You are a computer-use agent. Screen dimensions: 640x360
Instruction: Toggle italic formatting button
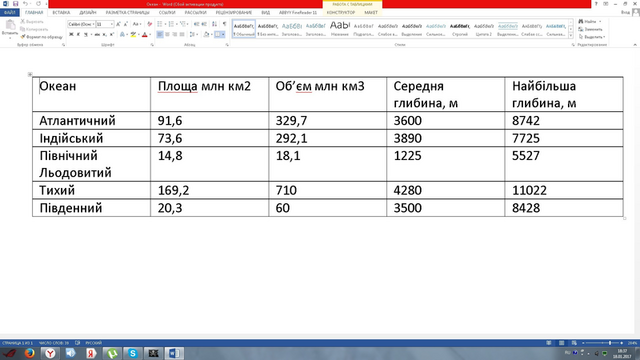pos(78,35)
